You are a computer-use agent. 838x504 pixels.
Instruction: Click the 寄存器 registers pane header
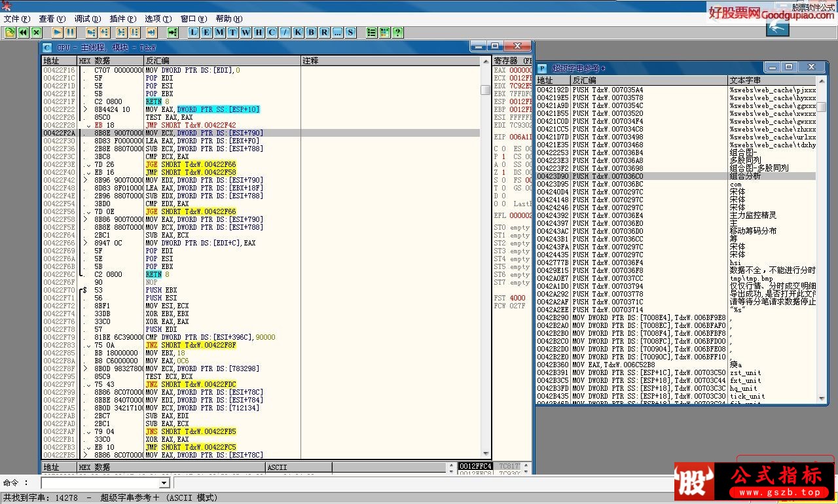513,61
